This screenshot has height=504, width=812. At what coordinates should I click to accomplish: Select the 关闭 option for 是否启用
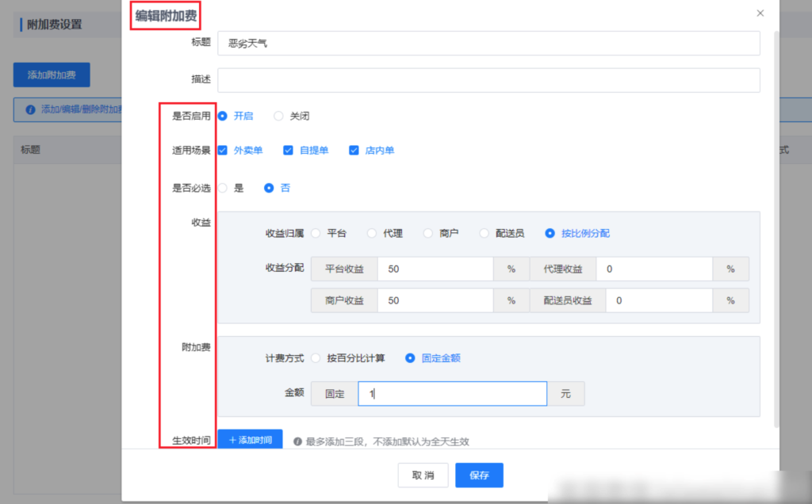(278, 116)
